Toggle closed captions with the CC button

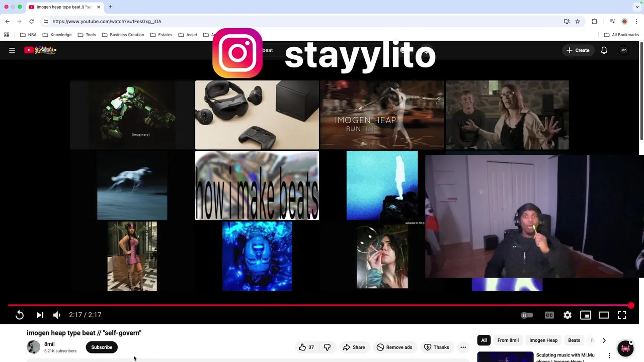549,315
